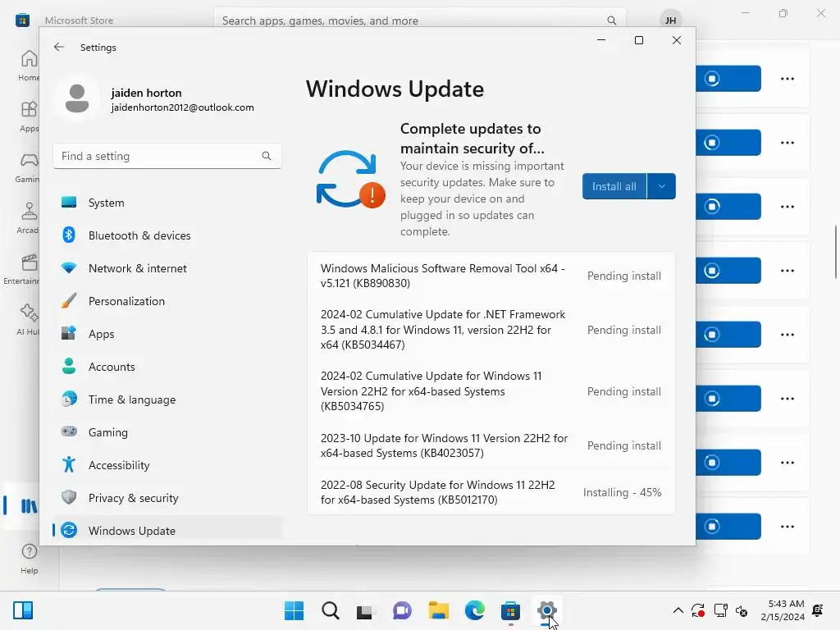Click the search magnifier in Find a setting
This screenshot has height=630, width=840.
pos(267,156)
